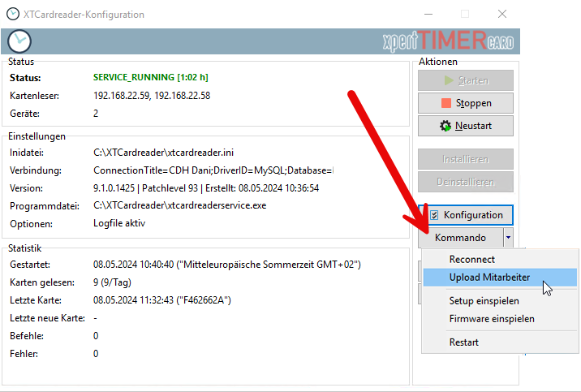Viewport: 581px width, 392px height.
Task: Choose Upload Mitarbeiter in the menu
Action: (489, 278)
